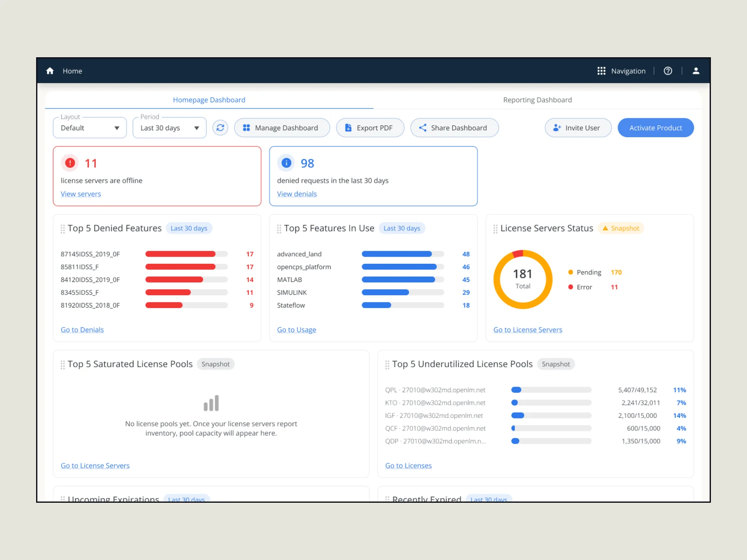This screenshot has height=560, width=747.
Task: Grab the drag handle of Top 5 Underutilized License Pools
Action: (x=387, y=365)
